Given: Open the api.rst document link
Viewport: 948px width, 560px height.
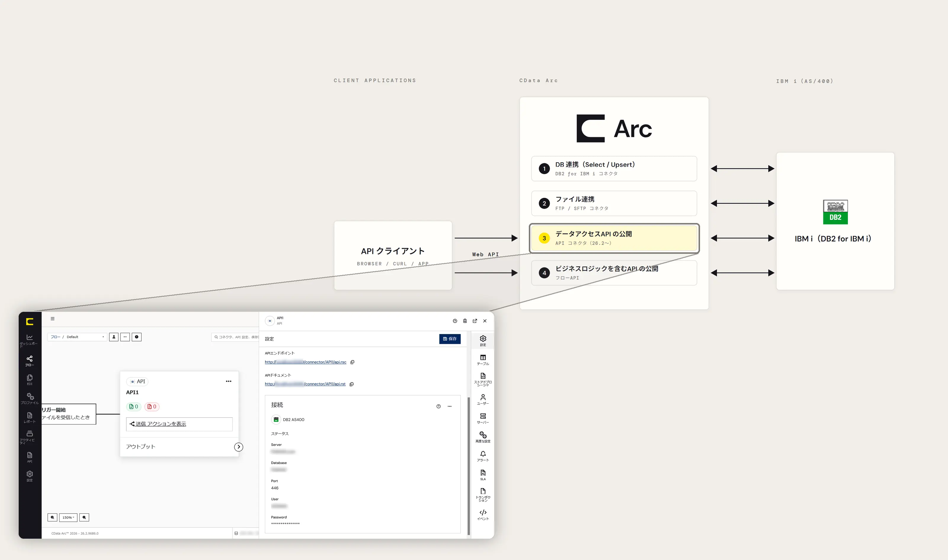Looking at the screenshot, I should 305,384.
